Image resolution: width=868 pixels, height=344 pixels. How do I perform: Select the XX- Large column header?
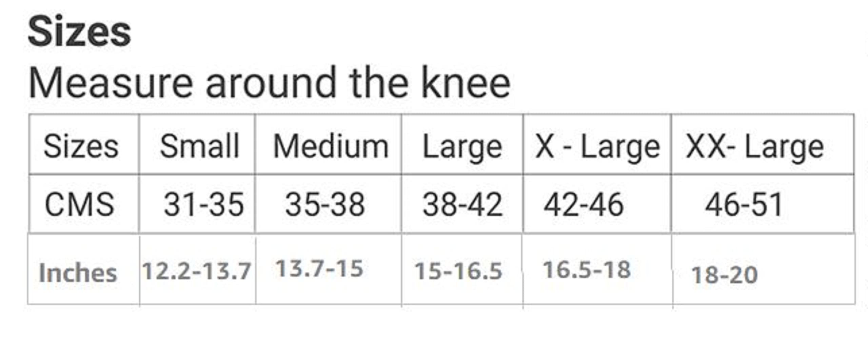click(x=755, y=147)
